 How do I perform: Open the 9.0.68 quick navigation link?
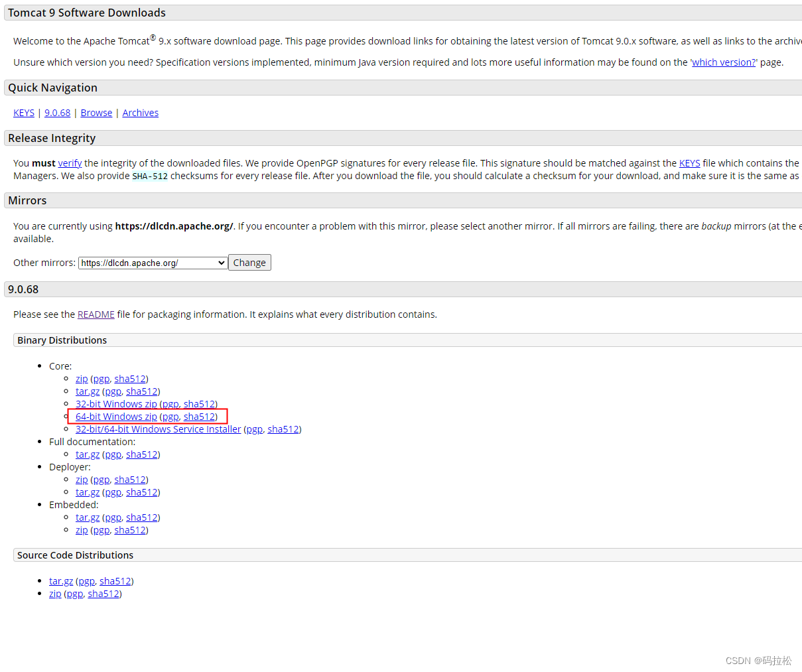(x=57, y=113)
